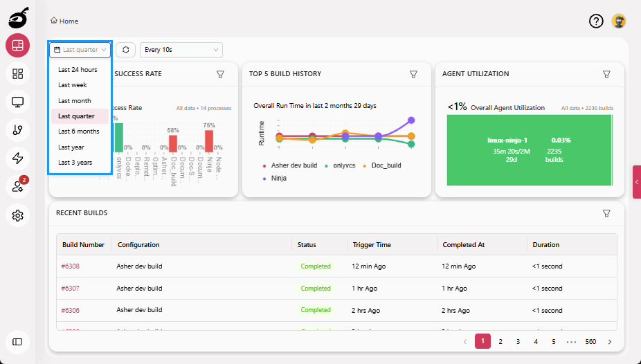Go to next page arrow
This screenshot has height=364, width=641.
pos(610,342)
